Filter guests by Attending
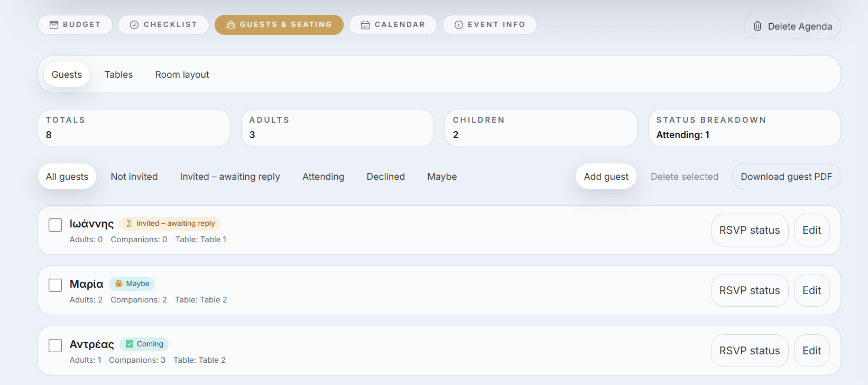The width and height of the screenshot is (868, 385). point(323,177)
